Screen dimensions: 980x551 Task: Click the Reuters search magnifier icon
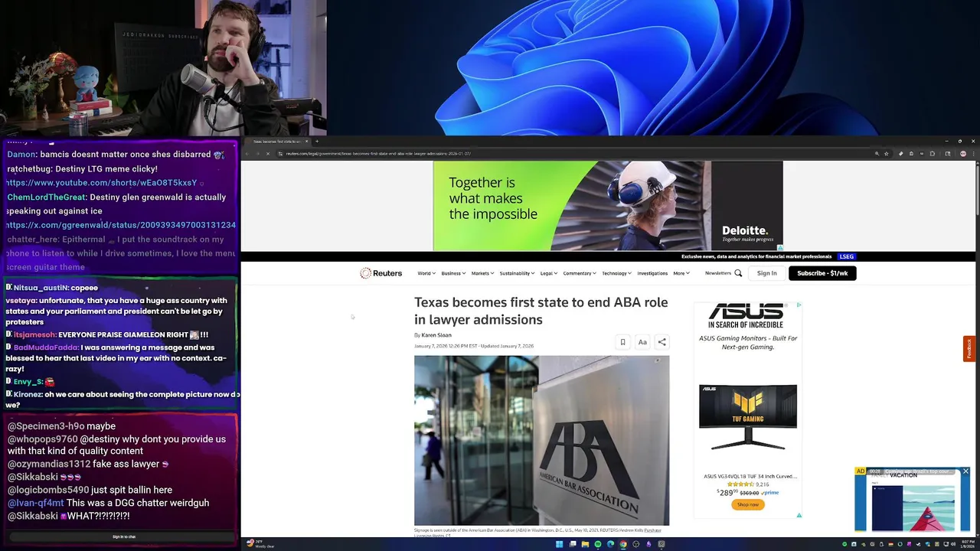pos(738,273)
